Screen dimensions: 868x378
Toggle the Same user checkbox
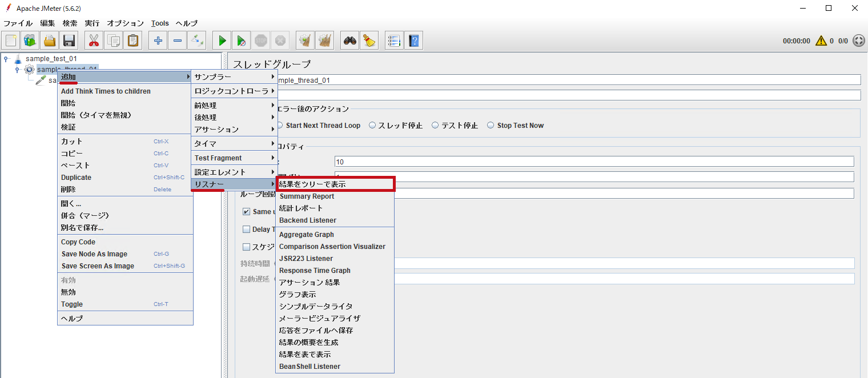tap(247, 211)
